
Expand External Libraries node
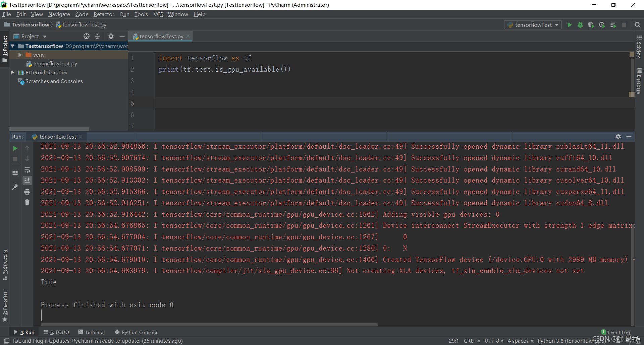[x=12, y=72]
